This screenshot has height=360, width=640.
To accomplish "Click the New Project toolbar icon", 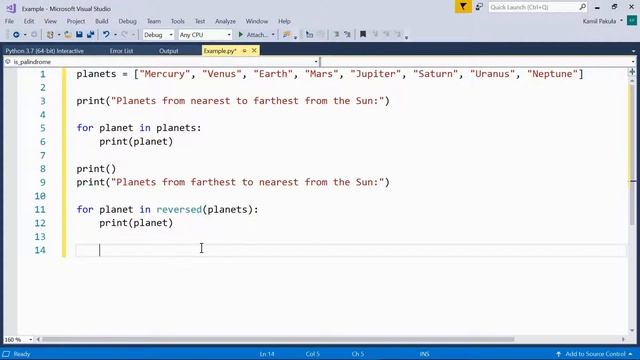I will [x=50, y=35].
